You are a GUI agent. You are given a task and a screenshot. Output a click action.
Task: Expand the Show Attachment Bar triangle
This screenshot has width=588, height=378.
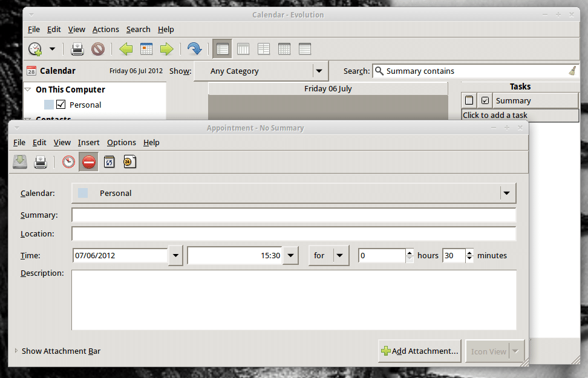pos(16,351)
